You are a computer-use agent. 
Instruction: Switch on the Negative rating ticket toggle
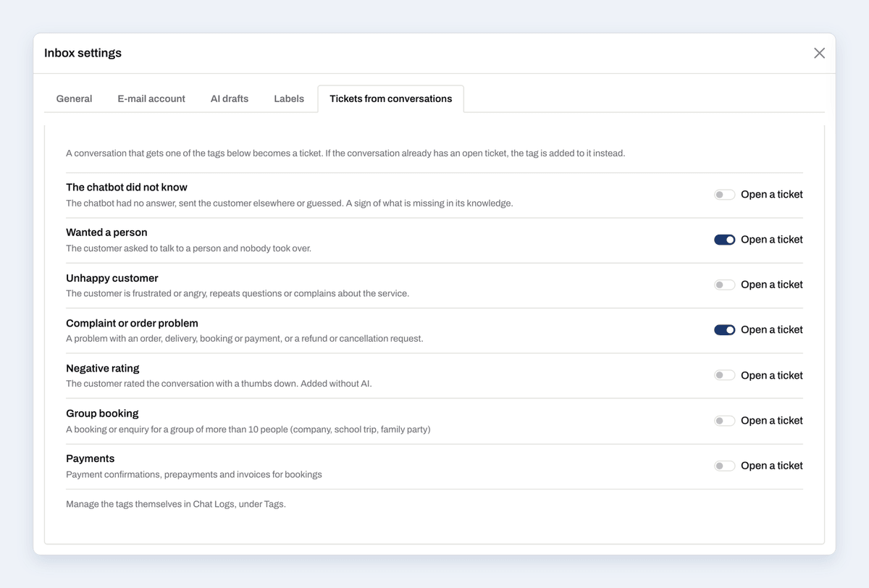(724, 375)
